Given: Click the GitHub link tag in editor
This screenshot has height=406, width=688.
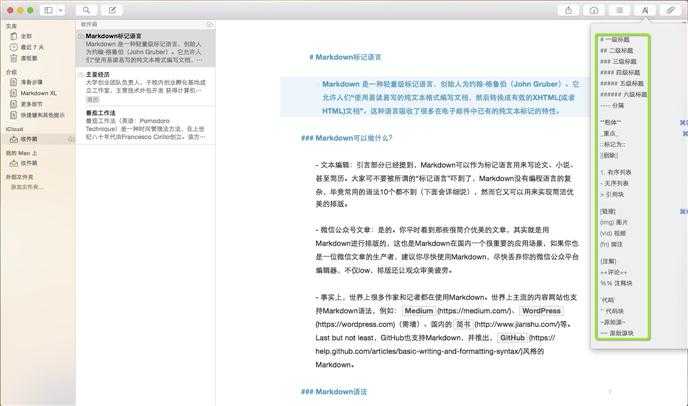Looking at the screenshot, I should click(512, 338).
